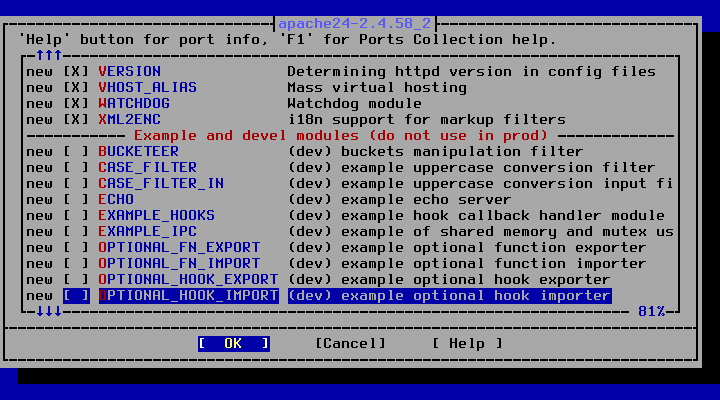720x400 pixels.
Task: Check the highlighted OPTIONAL_HOOK_IMPORT box
Action: click(x=76, y=296)
